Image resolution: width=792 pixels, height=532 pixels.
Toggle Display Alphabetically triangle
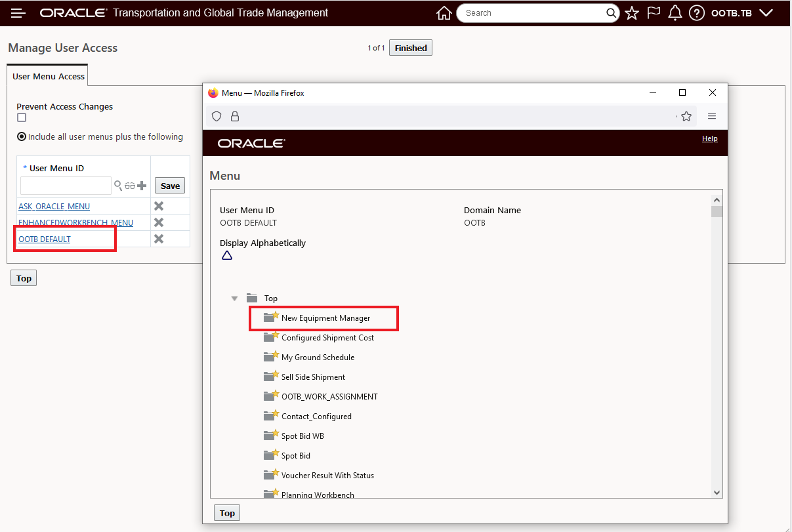click(227, 255)
